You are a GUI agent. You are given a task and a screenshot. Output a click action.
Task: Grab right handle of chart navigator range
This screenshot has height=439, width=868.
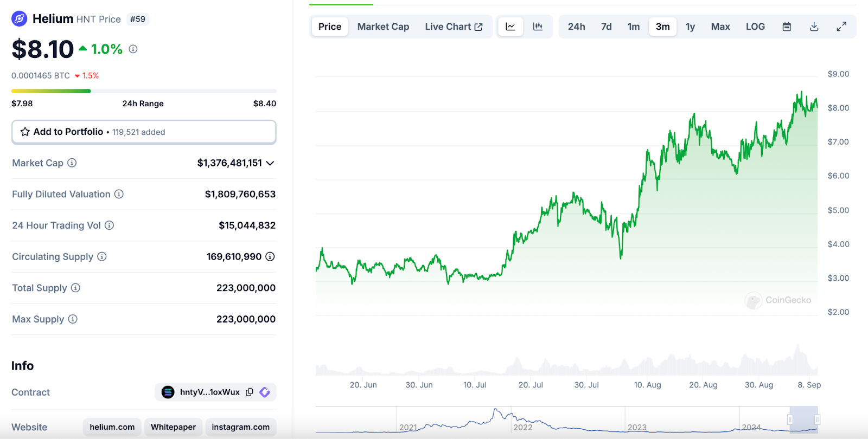[817, 419]
